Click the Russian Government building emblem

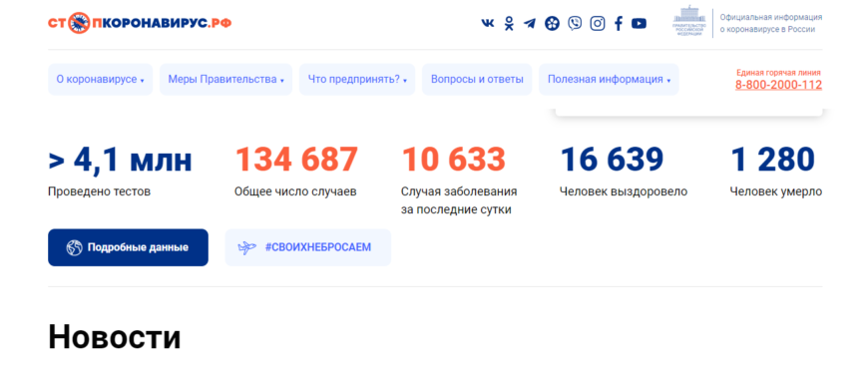688,22
